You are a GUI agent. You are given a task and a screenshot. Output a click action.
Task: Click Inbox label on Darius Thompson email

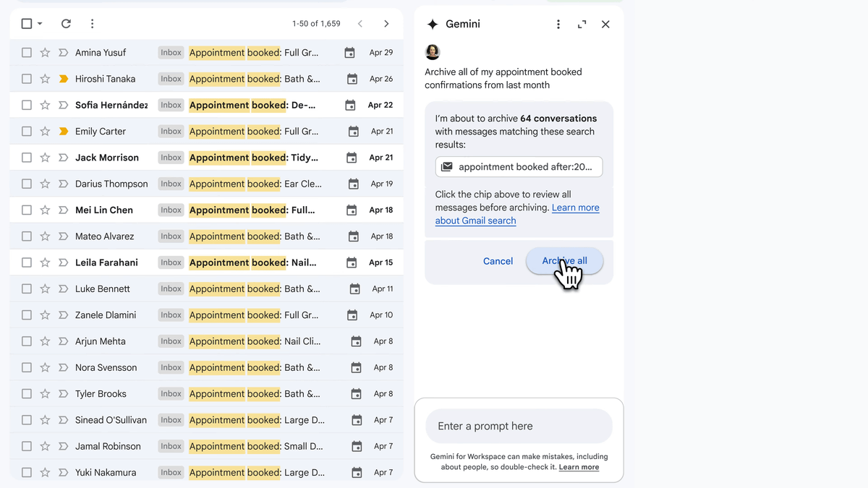click(x=171, y=184)
